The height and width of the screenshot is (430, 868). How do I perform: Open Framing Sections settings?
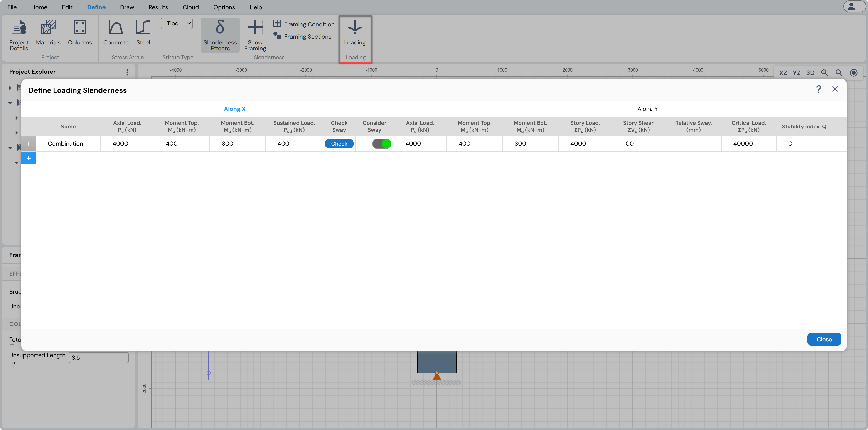pos(302,36)
